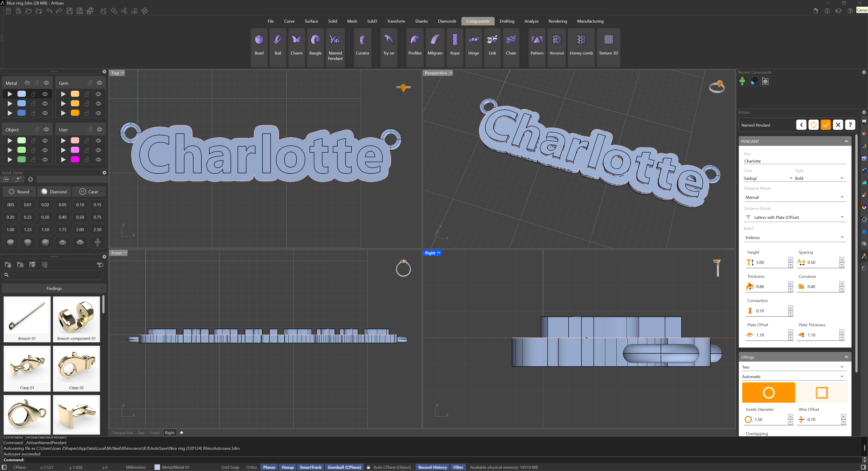The width and height of the screenshot is (868, 471).
Task: Choose the 0.25 carat quick gem
Action: click(28, 217)
